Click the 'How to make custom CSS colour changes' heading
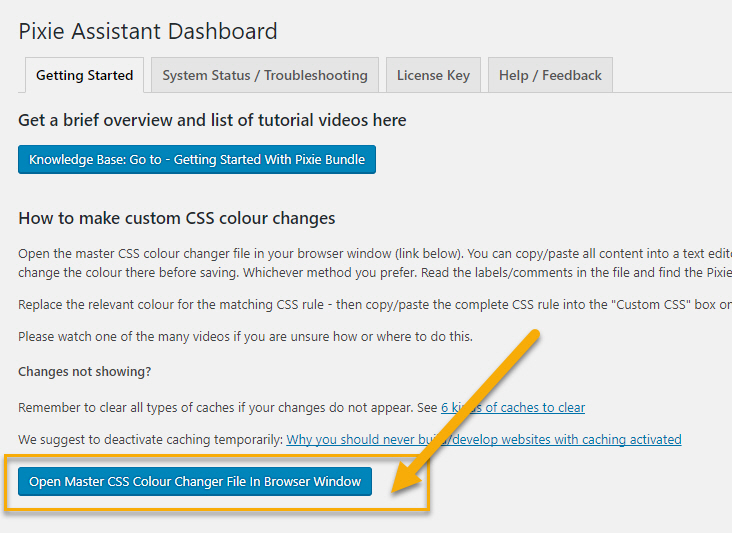The height and width of the screenshot is (533, 732). coord(177,218)
